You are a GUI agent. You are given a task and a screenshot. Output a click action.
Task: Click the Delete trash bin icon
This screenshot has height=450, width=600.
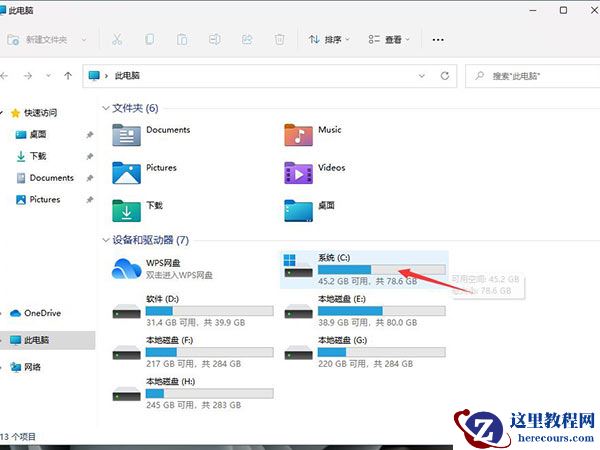tap(279, 39)
